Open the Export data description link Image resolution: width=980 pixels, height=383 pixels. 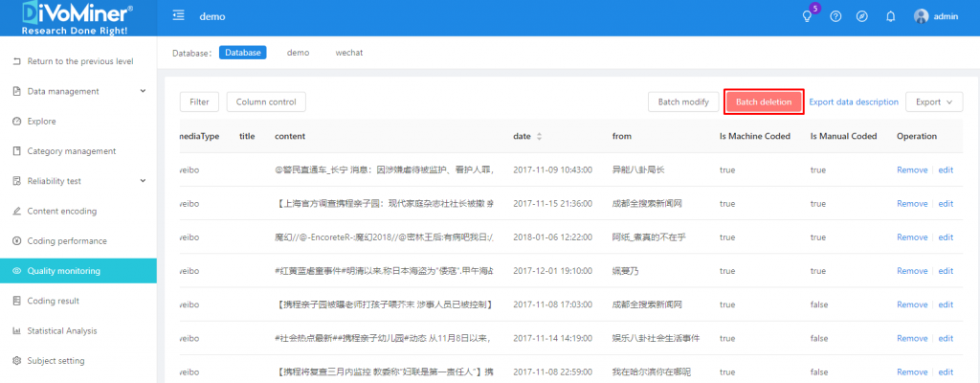click(x=854, y=101)
